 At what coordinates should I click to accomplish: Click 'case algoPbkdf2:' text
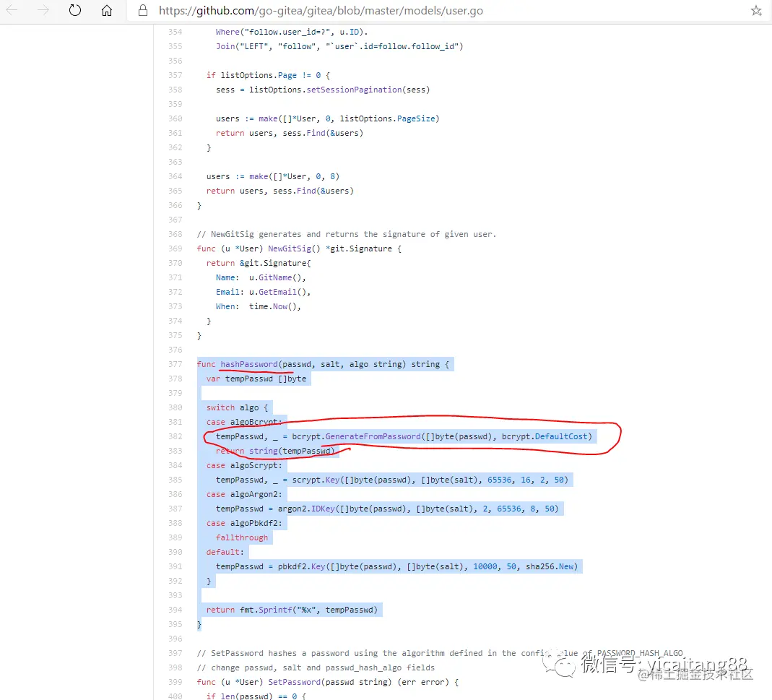(x=244, y=523)
